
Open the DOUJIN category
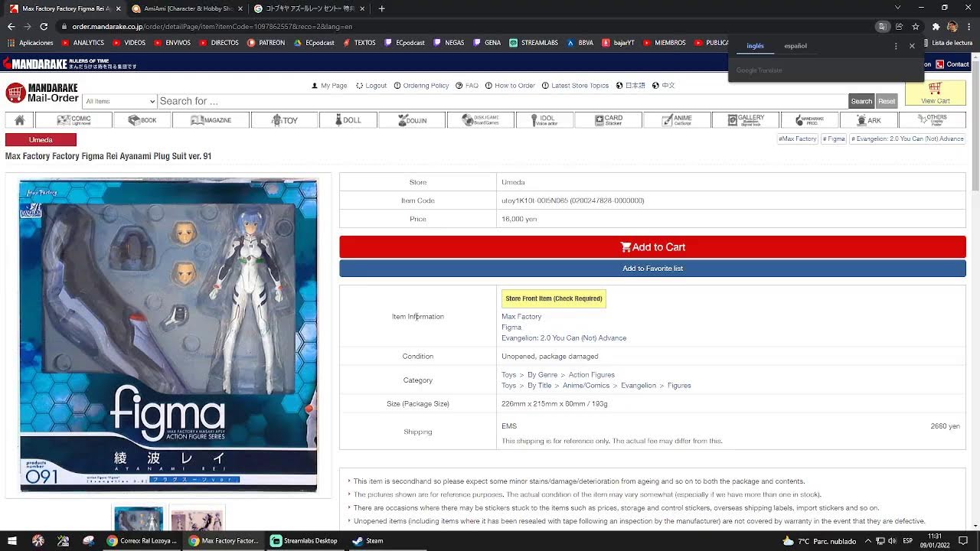click(x=412, y=120)
